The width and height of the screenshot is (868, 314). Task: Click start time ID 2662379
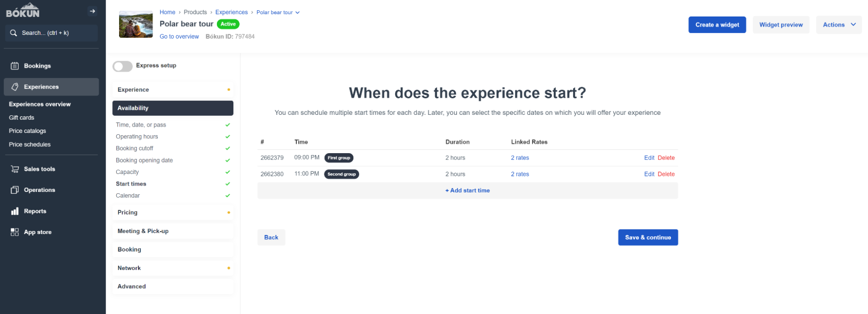pos(272,158)
